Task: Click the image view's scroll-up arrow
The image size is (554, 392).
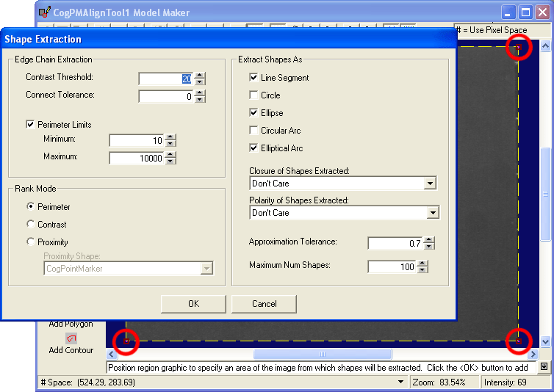Action: (545, 46)
